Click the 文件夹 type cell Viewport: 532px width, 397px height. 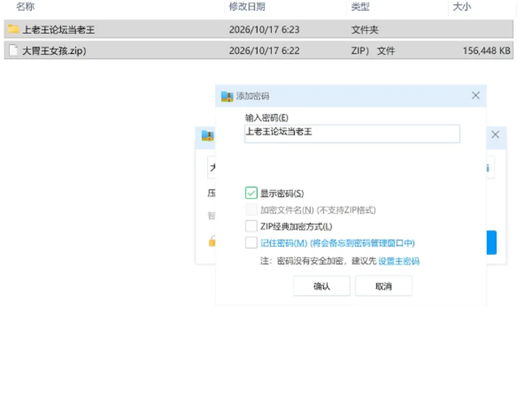[x=365, y=29]
